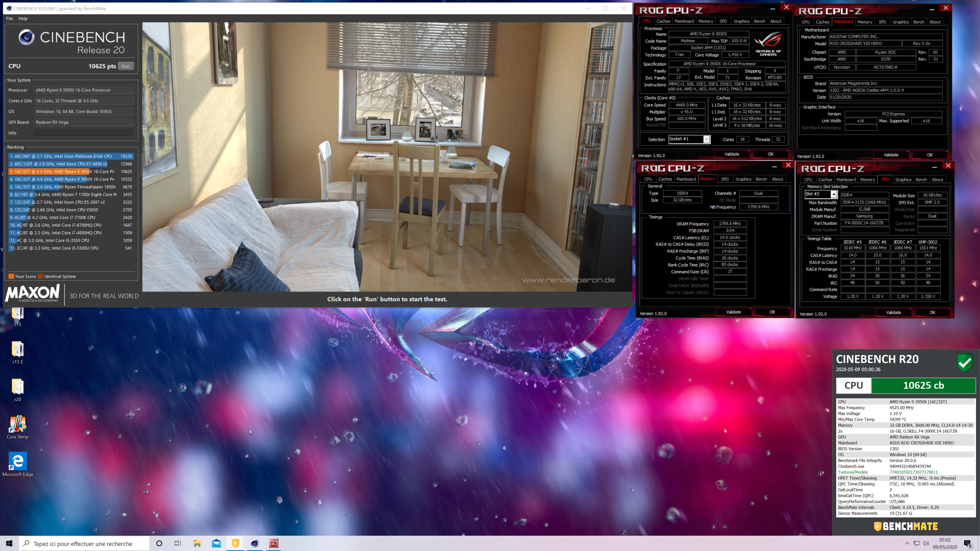Click DRAM Frequency value 1799.6 MHz
The image size is (980, 551).
coord(730,224)
